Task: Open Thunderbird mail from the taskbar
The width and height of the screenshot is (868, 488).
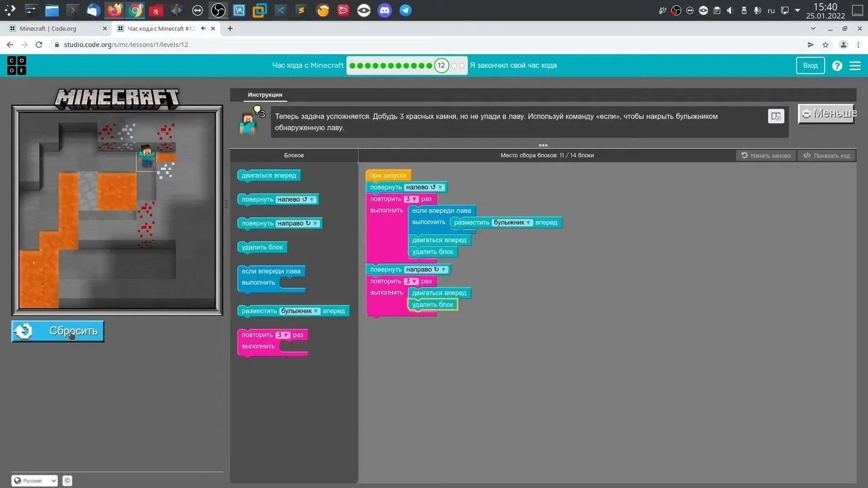Action: 93,10
